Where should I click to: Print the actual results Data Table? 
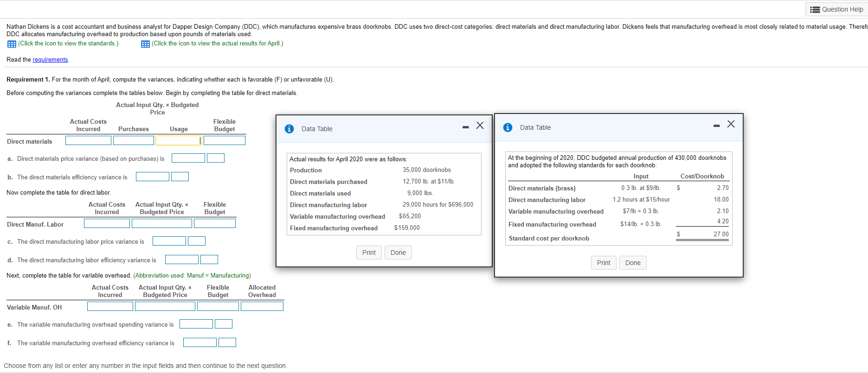point(369,253)
